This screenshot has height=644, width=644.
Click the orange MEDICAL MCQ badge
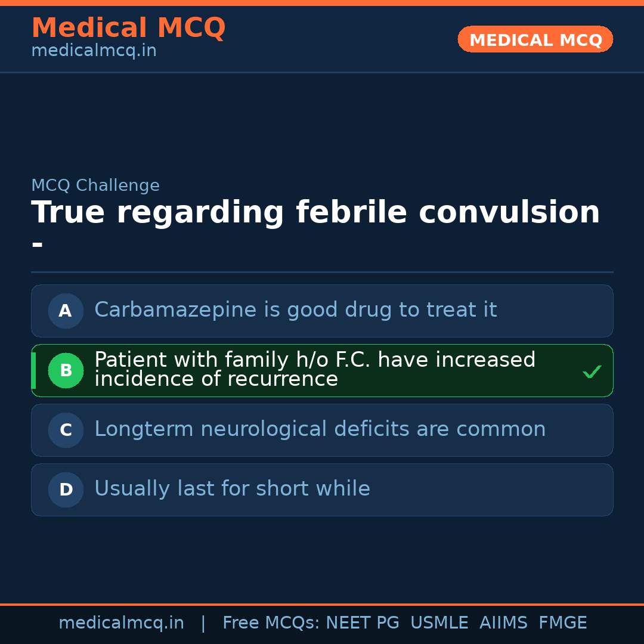point(535,39)
